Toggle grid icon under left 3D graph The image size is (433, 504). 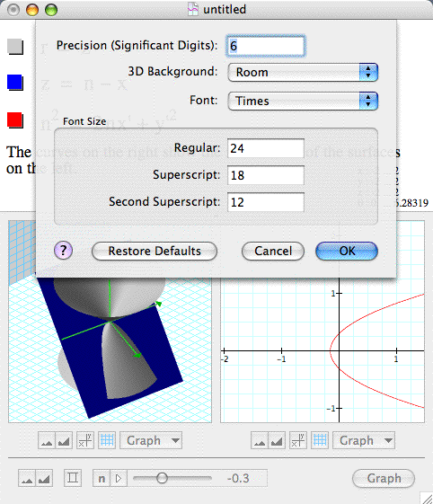point(107,440)
